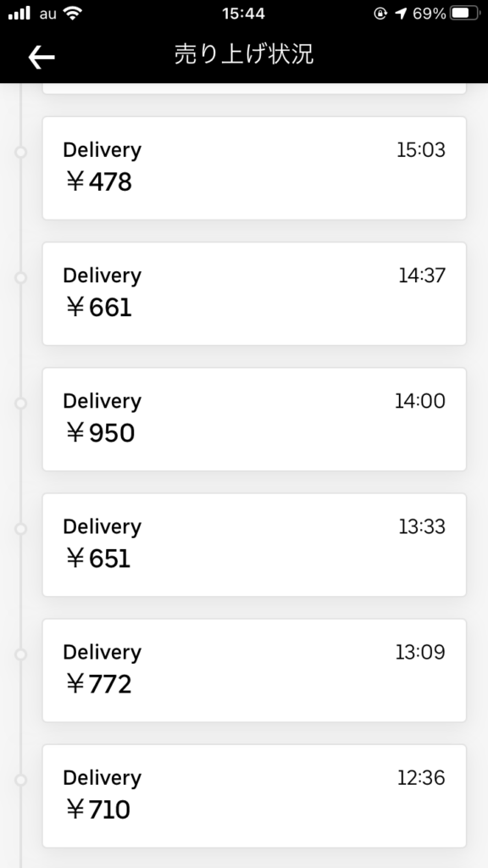The height and width of the screenshot is (868, 488).
Task: Select timeline dot beside 12:36 delivery
Action: 21,781
